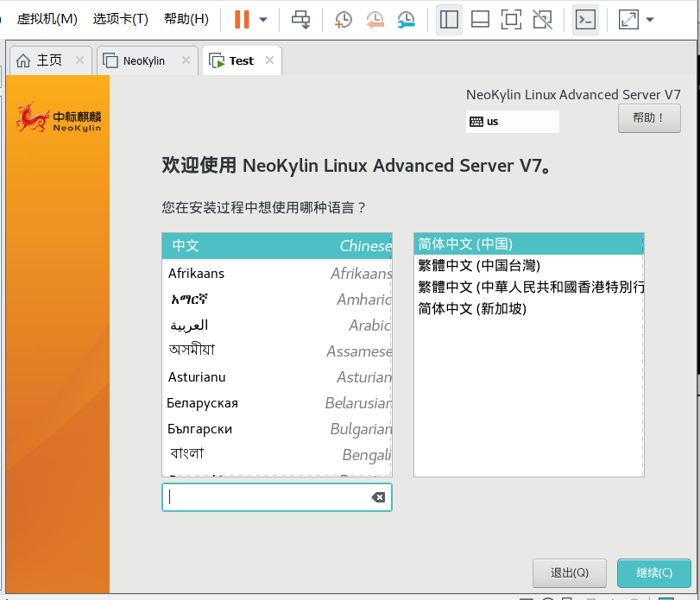This screenshot has width=700, height=600.
Task: Select the Test tab
Action: 242,60
